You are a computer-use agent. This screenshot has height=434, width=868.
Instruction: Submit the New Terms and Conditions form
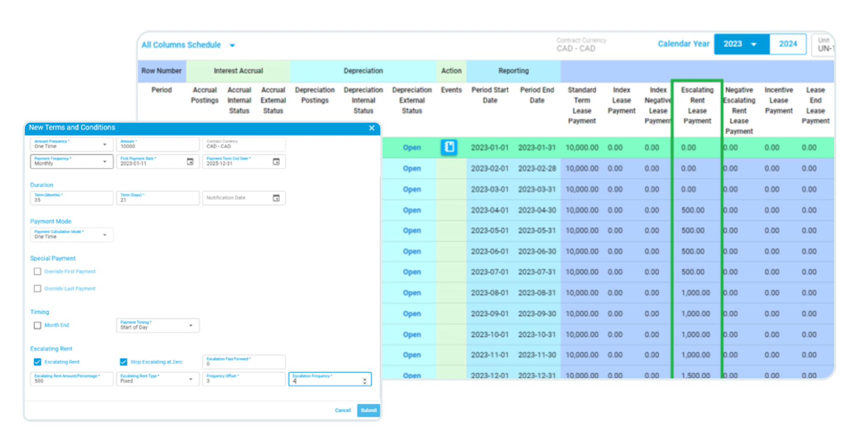[368, 410]
